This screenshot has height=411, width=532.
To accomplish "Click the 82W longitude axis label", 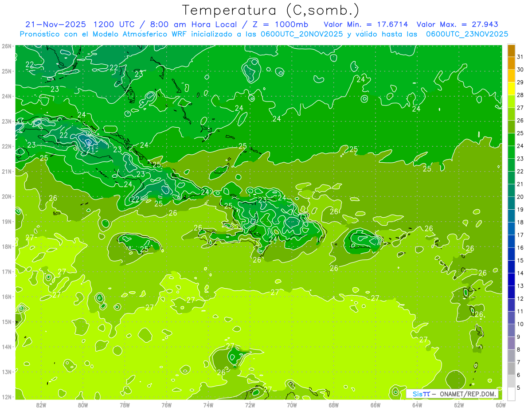I will [41, 404].
